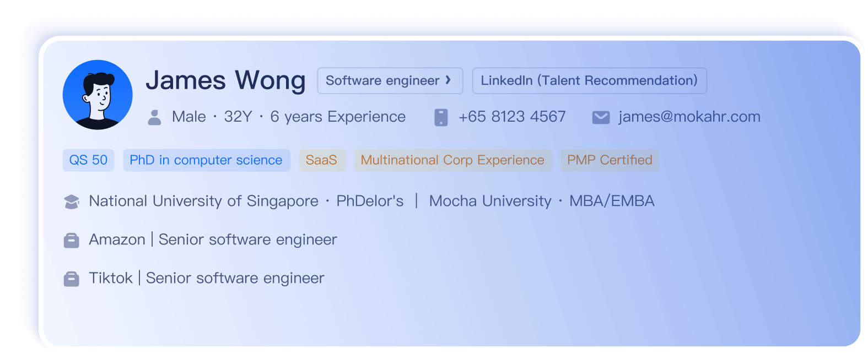This screenshot has height=354, width=868.
Task: Click the Amazon Senior software engineer entry
Action: click(213, 240)
